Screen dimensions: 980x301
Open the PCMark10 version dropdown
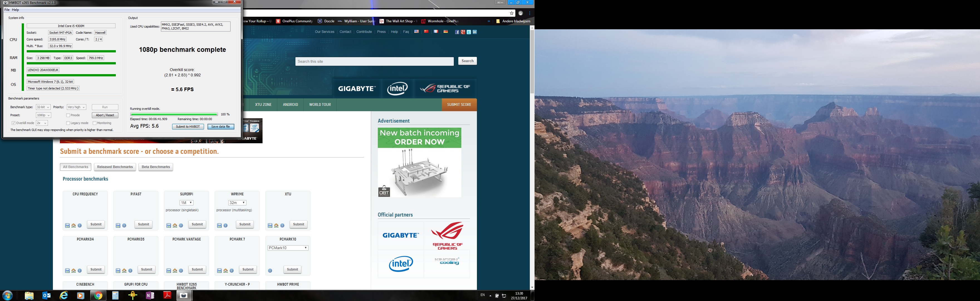[288, 248]
